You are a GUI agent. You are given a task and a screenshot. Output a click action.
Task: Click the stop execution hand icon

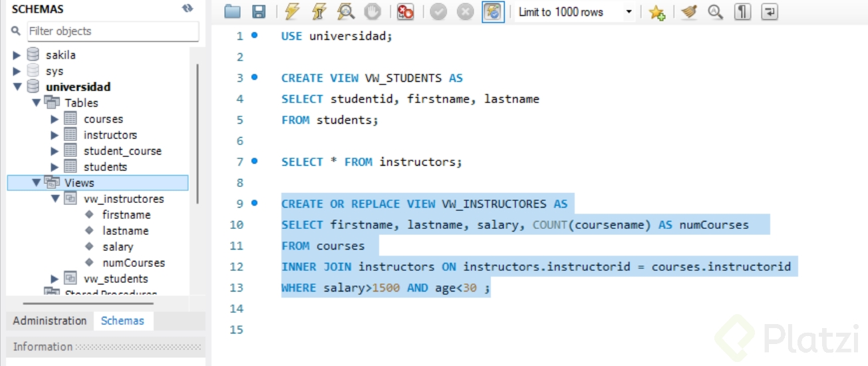(x=373, y=12)
